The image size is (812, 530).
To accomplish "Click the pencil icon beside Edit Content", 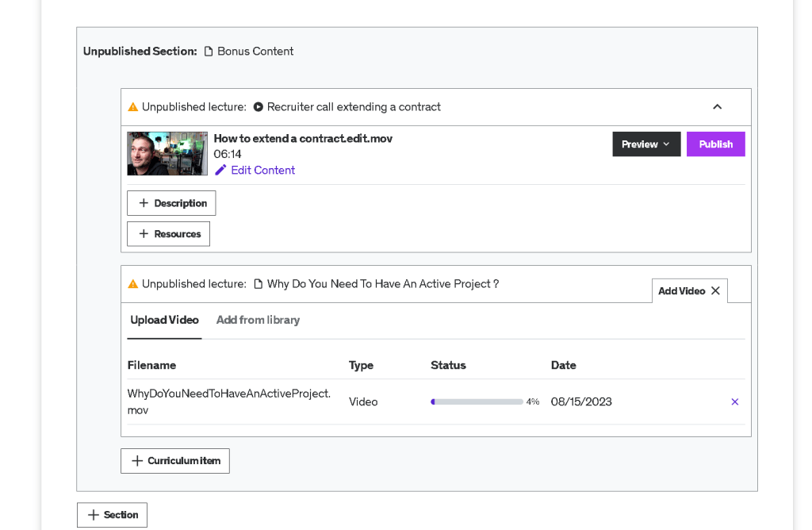I will tap(220, 170).
